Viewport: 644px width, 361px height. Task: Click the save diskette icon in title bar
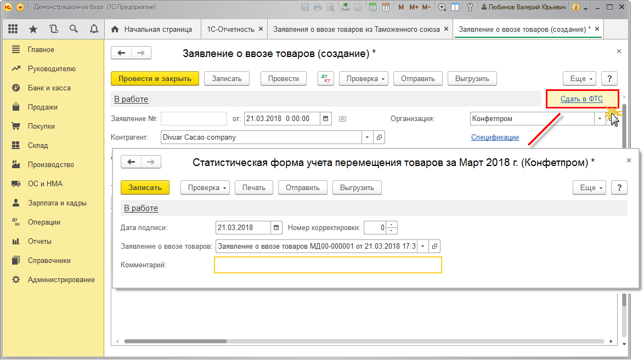point(305,7)
